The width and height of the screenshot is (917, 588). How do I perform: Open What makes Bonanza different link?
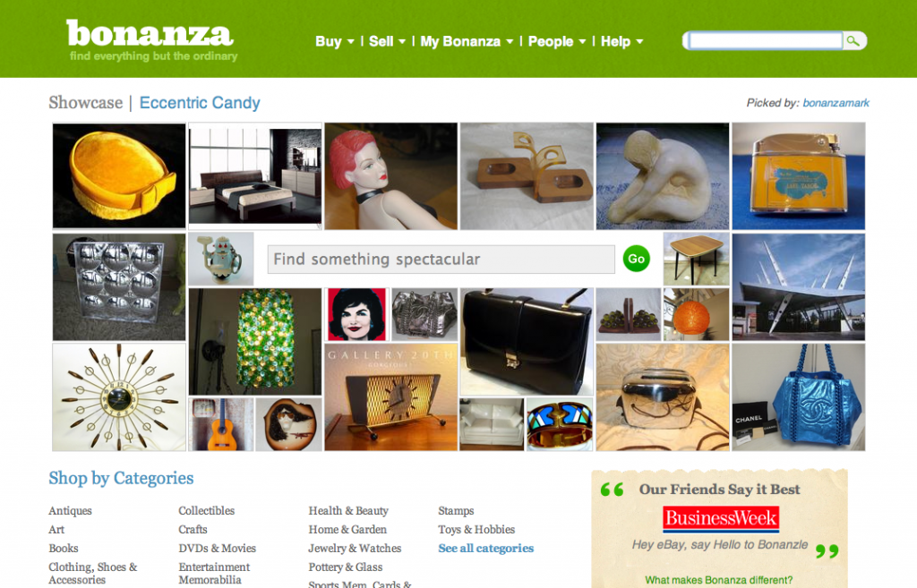click(x=719, y=580)
